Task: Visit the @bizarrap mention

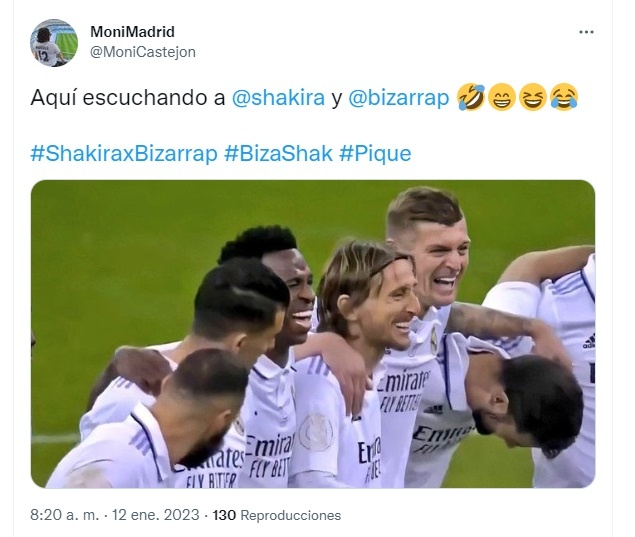Action: (398, 98)
